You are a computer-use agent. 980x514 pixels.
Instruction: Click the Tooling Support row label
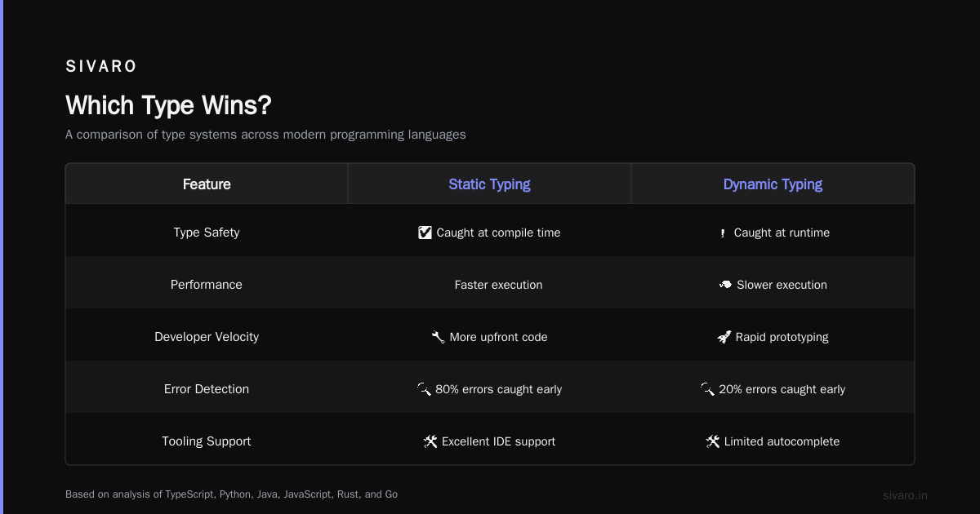(x=207, y=441)
